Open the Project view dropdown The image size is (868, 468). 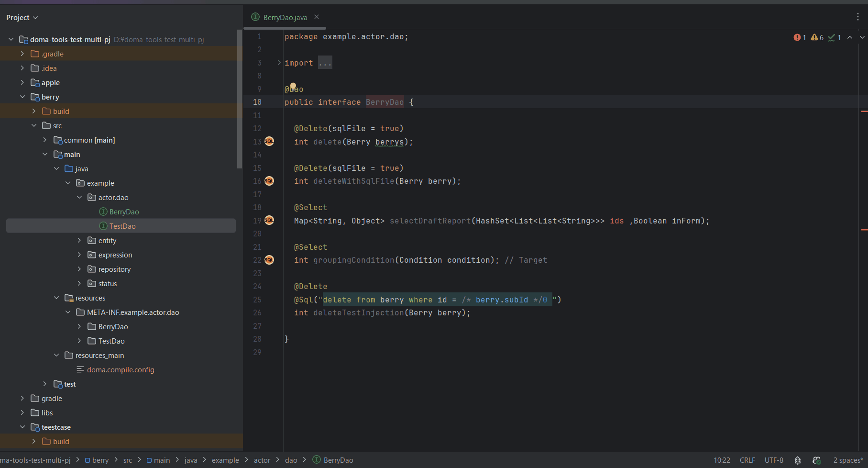[22, 18]
